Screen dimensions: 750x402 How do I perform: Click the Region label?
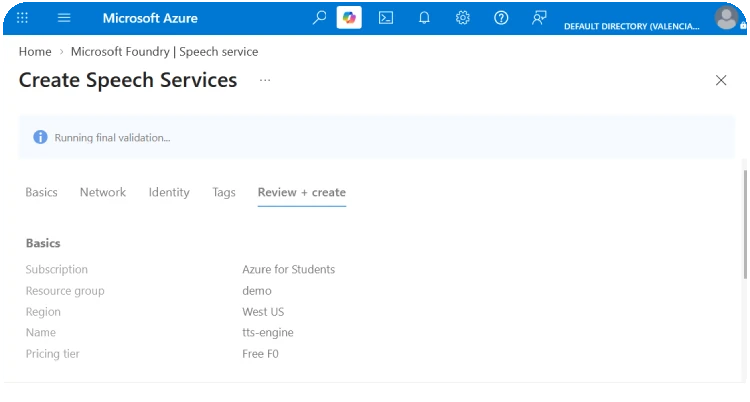[43, 312]
